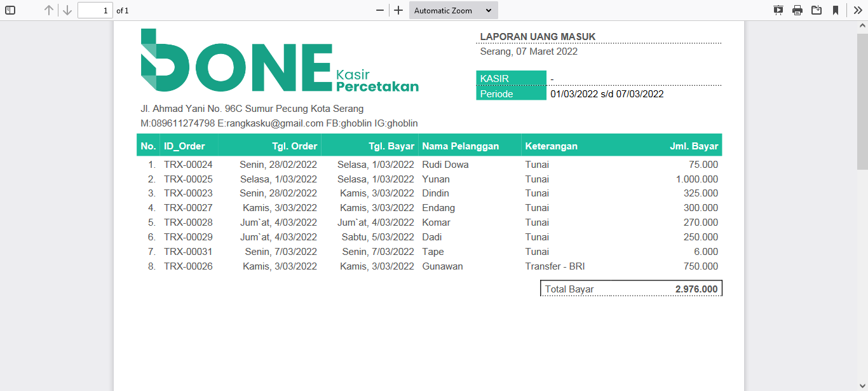Zoom out with the minus icon
The height and width of the screenshot is (391, 868).
coord(380,10)
